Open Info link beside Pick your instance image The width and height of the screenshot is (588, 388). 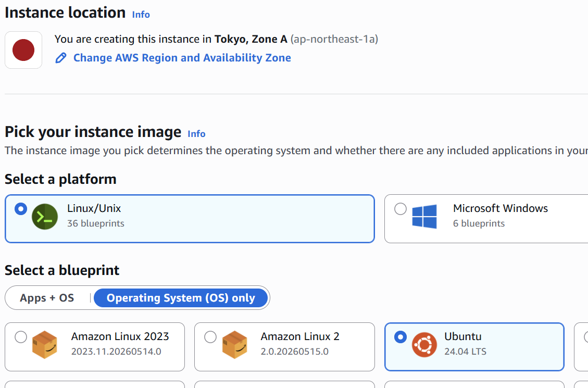click(x=196, y=133)
